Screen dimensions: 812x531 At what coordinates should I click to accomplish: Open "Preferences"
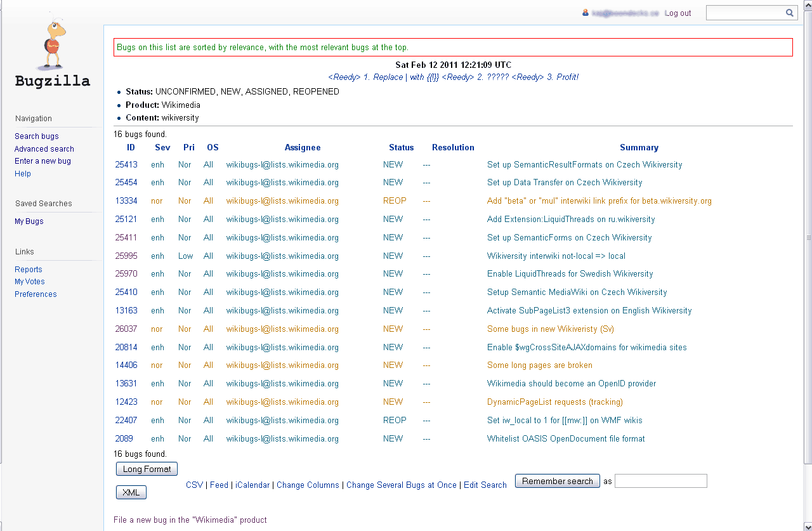(36, 294)
